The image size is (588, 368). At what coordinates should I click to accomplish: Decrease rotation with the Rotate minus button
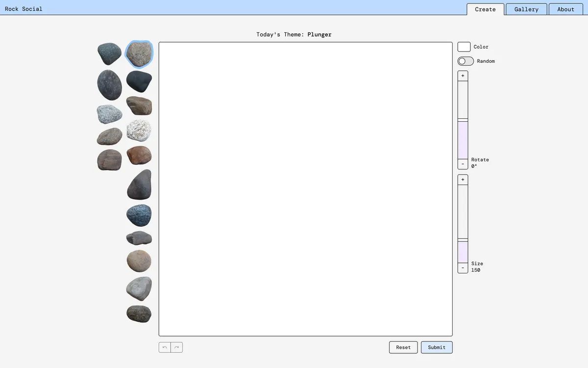pos(463,164)
